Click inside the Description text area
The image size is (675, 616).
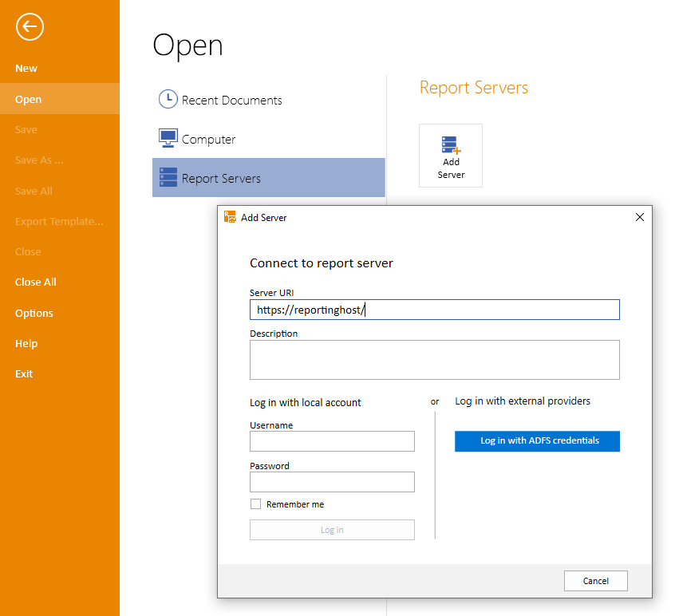435,360
